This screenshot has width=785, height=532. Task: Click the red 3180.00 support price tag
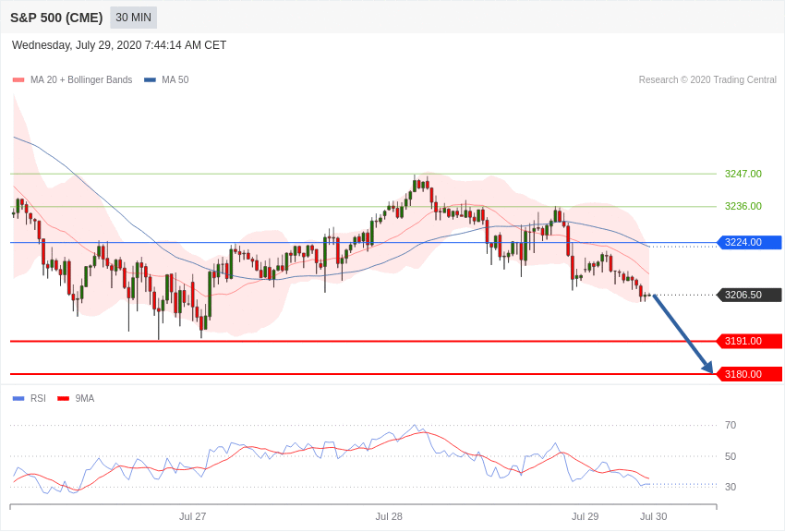point(750,374)
